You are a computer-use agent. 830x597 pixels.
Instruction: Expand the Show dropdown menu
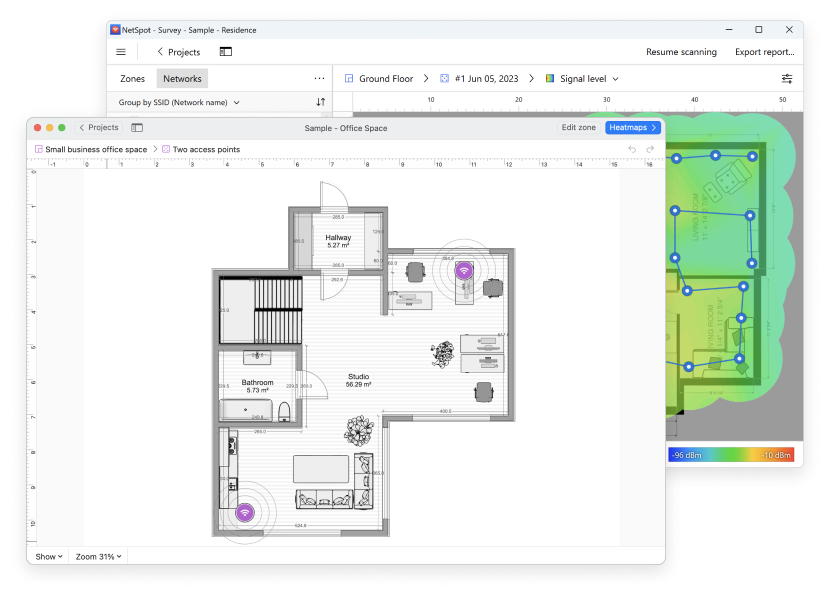(49, 556)
